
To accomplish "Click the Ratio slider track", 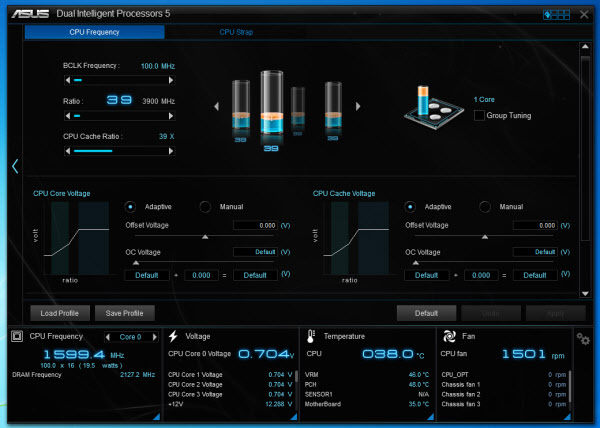I will 119,116.
